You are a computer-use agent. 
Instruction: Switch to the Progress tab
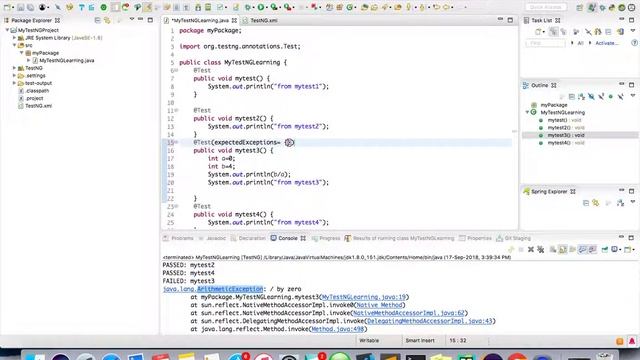point(326,238)
